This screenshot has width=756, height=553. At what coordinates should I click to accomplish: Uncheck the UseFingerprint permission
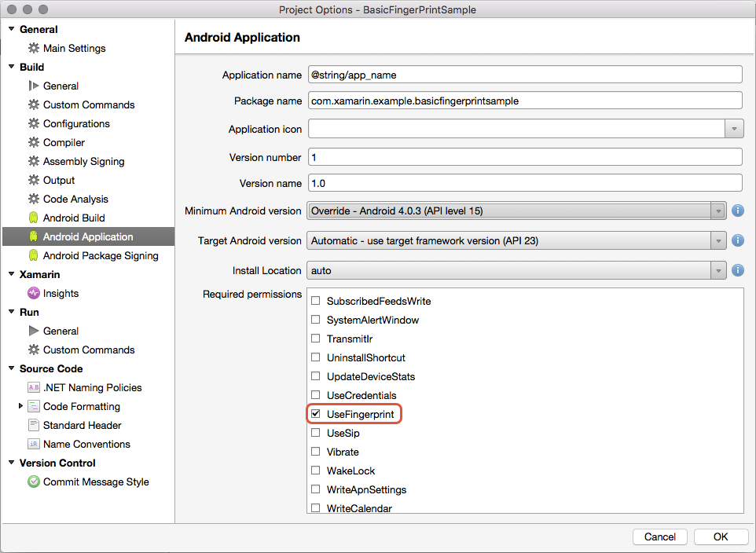[x=316, y=414]
